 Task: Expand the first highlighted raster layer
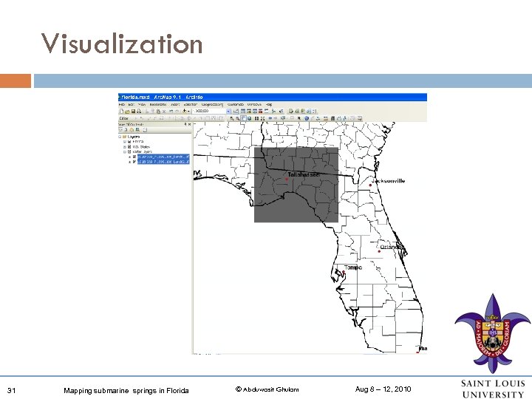point(129,157)
